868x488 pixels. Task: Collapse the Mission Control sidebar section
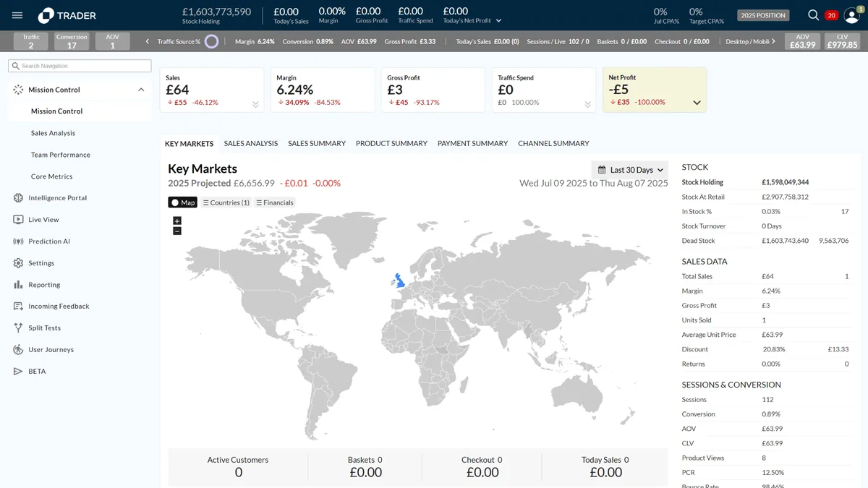click(x=141, y=90)
